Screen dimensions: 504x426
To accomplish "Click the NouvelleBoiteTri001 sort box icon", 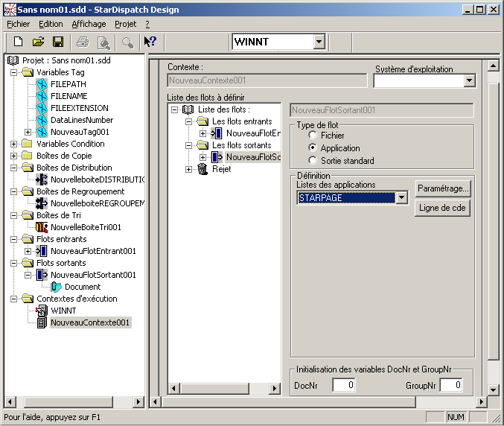I will coord(42,227).
